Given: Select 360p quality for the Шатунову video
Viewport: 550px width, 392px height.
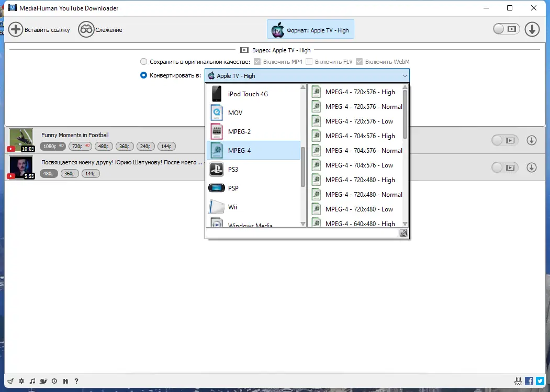Looking at the screenshot, I should (70, 173).
